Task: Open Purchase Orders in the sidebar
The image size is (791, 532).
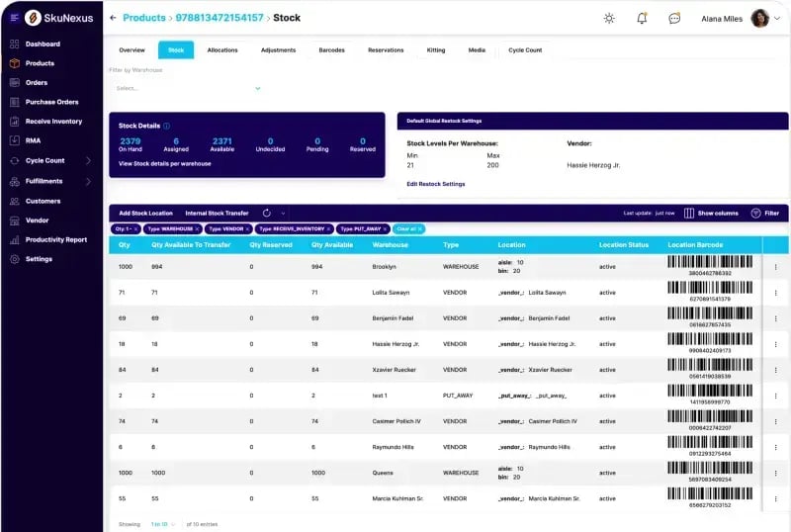Action: point(52,102)
